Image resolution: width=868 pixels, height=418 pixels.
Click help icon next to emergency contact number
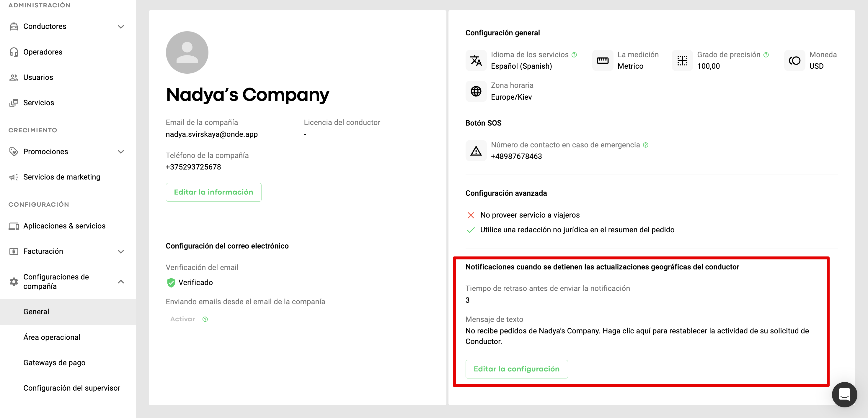point(645,145)
